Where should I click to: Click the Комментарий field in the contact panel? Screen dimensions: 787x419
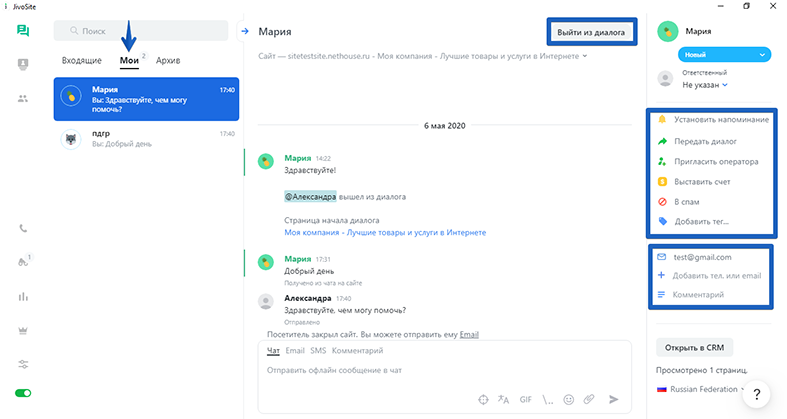[691, 295]
